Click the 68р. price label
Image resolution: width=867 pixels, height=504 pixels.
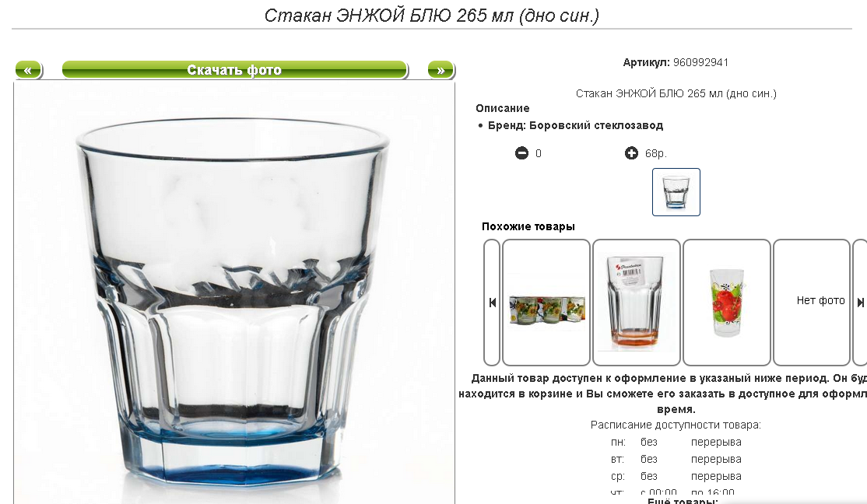click(x=656, y=154)
